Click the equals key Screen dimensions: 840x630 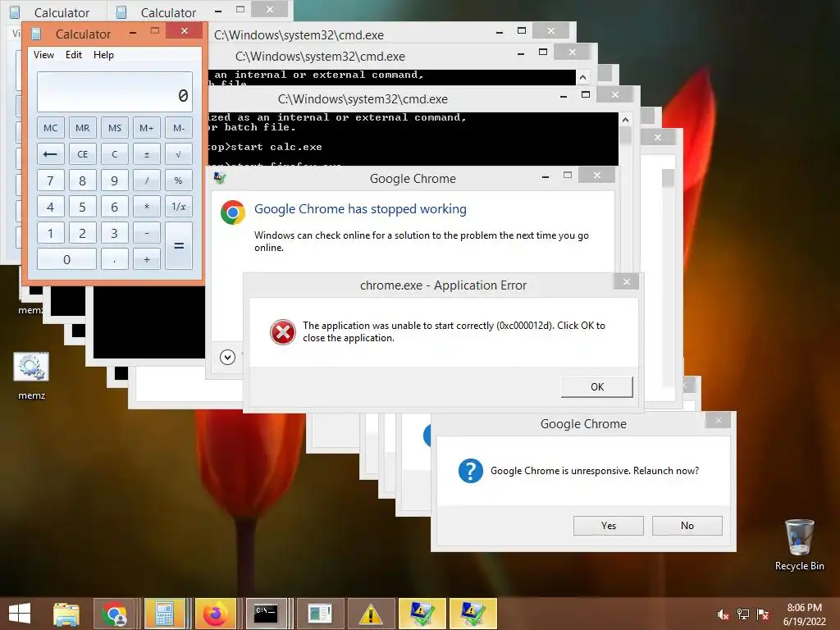click(178, 245)
